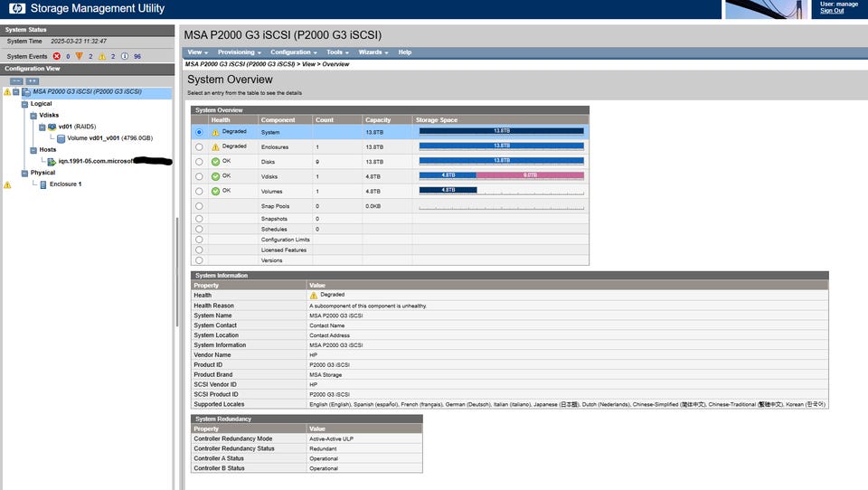Viewport: 868px width, 490px height.
Task: Select Enclosure 1 in the tree
Action: 65,184
